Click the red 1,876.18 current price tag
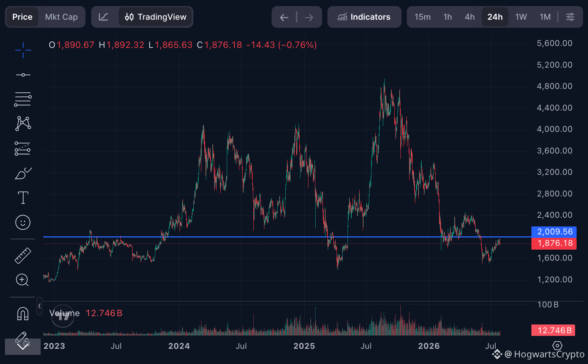Viewport: 588px width, 364px height. [554, 243]
